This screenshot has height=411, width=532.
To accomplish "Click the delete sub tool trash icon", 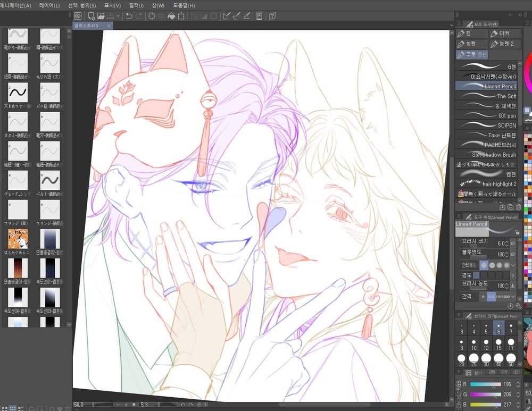I will [518, 207].
